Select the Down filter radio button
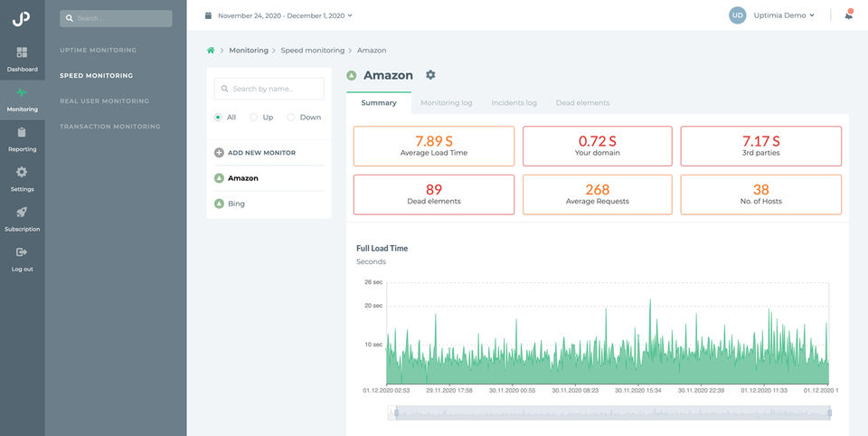 (x=290, y=117)
